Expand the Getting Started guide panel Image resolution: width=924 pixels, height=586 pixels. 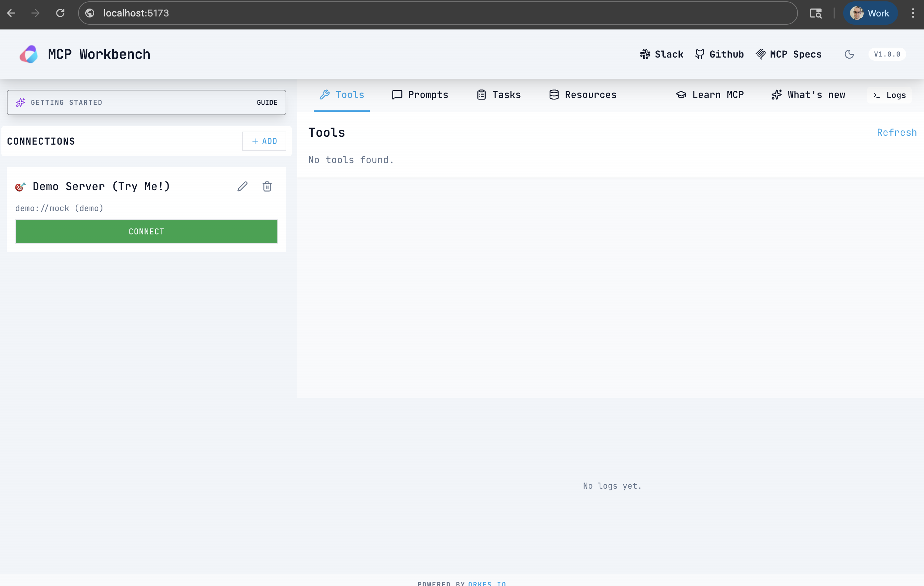pyautogui.click(x=146, y=102)
